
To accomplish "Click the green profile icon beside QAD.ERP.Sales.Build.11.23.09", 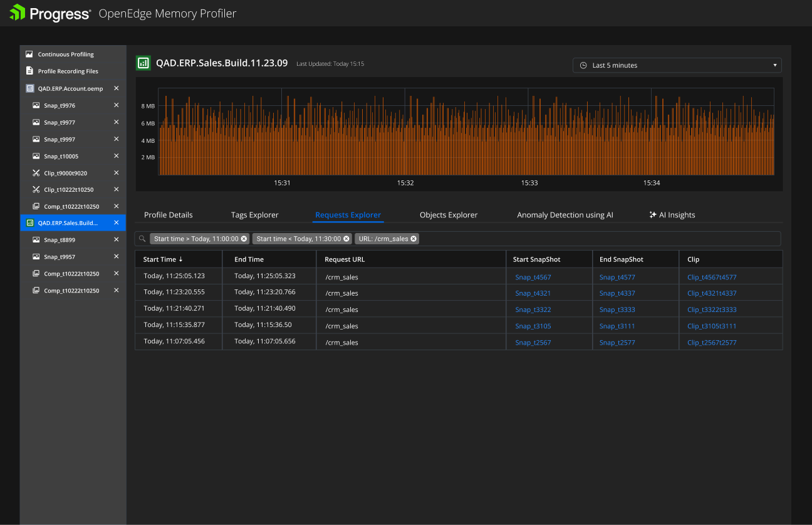I will 143,63.
